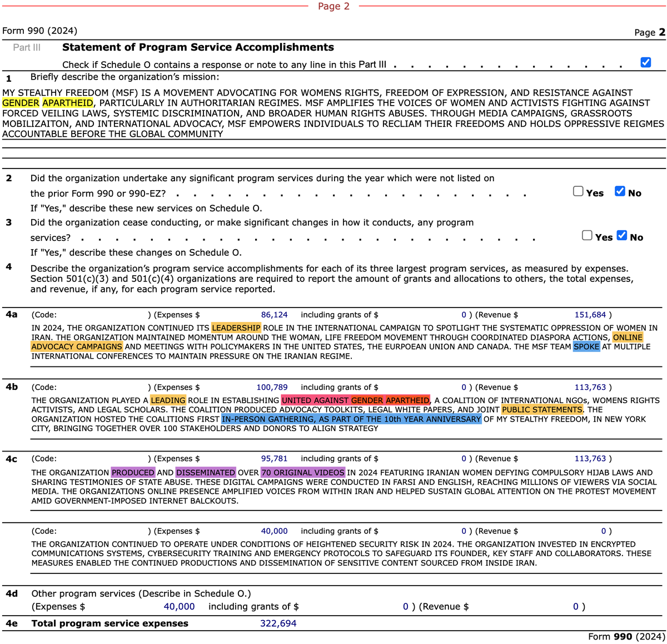Check Yes for question 2 program services
This screenshot has height=644, width=667.
[x=578, y=191]
